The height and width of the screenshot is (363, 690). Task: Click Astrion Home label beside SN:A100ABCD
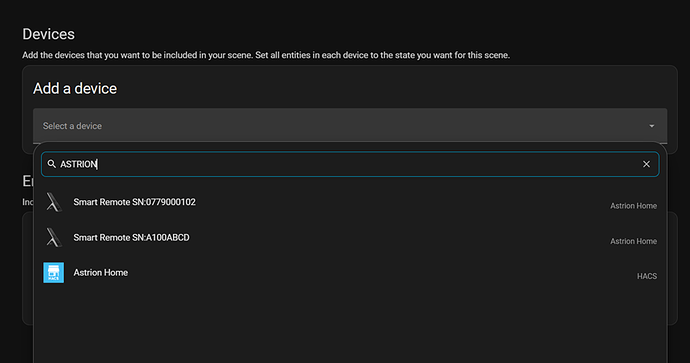tap(633, 241)
